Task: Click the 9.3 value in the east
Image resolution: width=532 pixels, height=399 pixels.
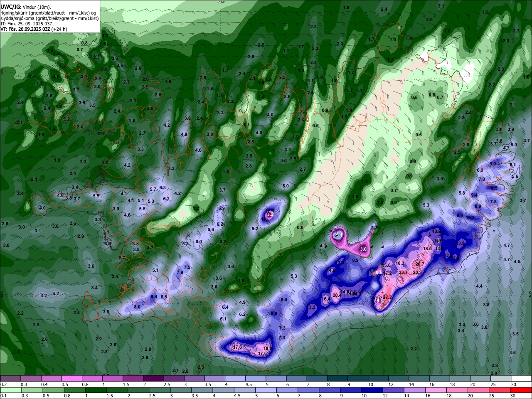Action: (x=493, y=164)
